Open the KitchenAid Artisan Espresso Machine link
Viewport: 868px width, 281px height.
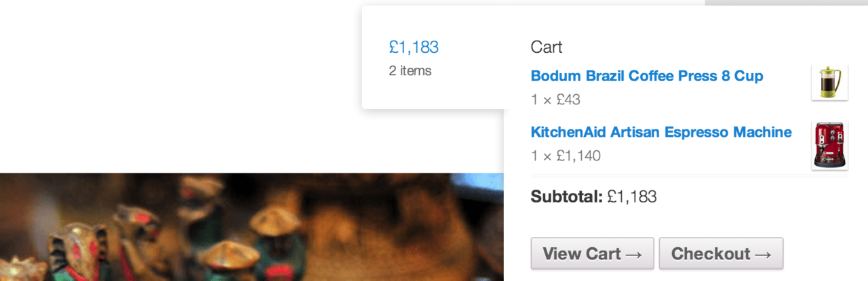pos(661,132)
